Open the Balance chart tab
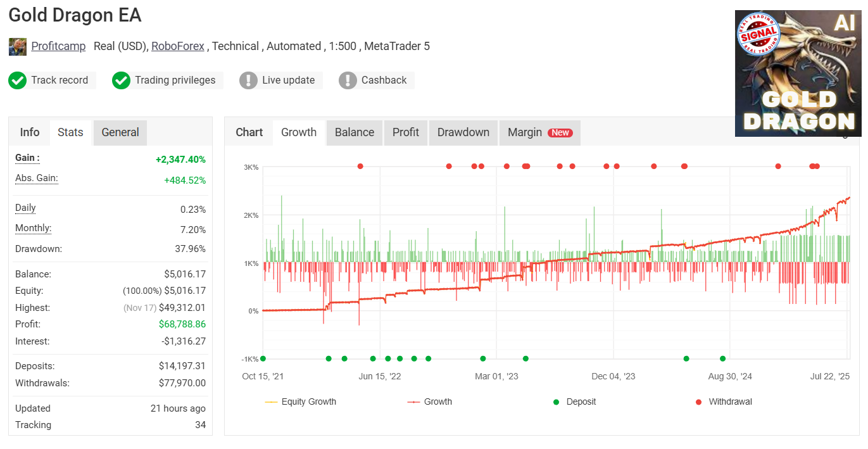 click(355, 132)
